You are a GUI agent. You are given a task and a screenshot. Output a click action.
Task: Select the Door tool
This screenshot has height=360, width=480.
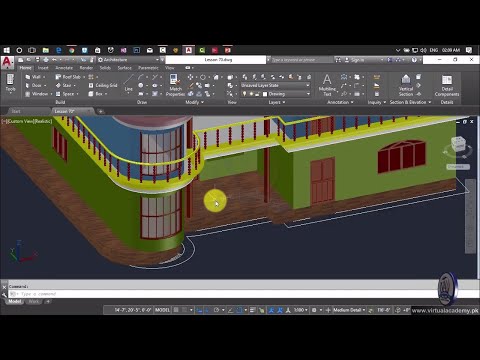point(33,85)
